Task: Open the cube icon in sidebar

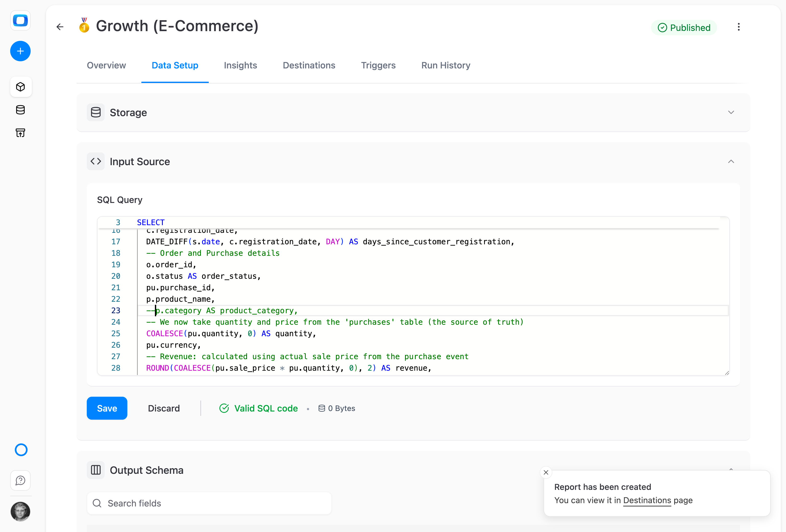Action: (x=21, y=87)
